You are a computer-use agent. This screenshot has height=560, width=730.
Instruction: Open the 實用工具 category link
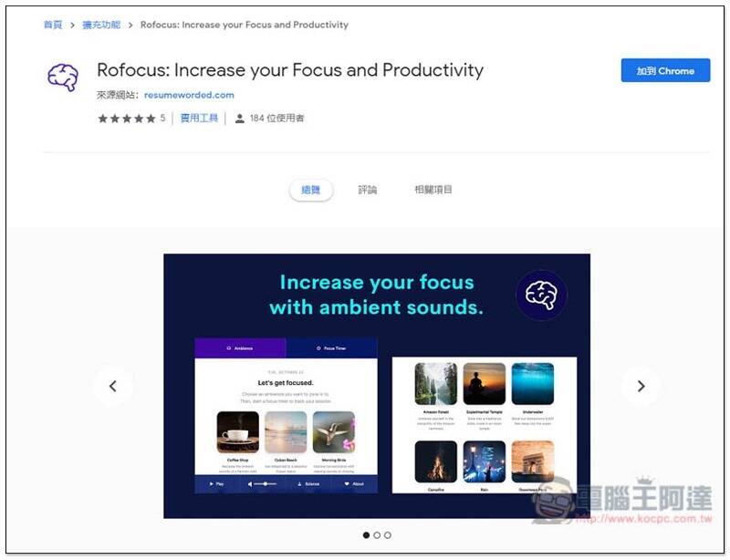point(199,119)
